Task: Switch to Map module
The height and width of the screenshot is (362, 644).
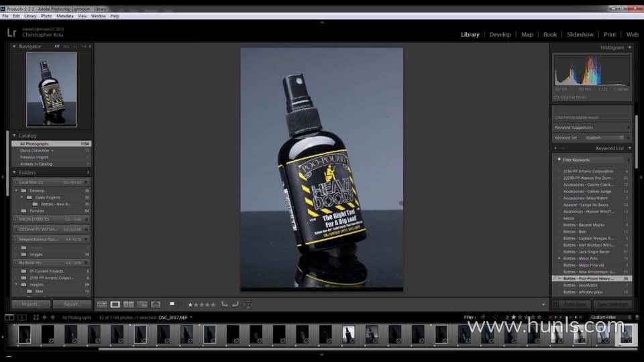Action: pyautogui.click(x=527, y=34)
